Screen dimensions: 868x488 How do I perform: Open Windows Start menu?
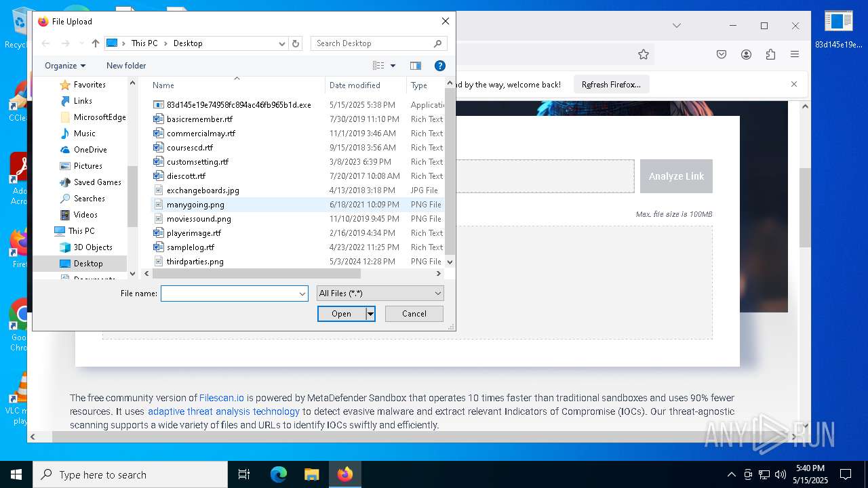(16, 474)
